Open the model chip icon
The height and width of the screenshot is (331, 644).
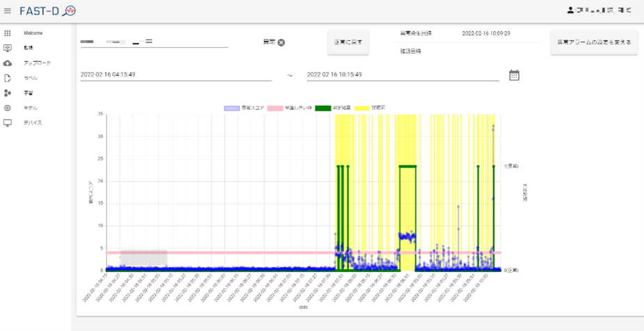8,108
